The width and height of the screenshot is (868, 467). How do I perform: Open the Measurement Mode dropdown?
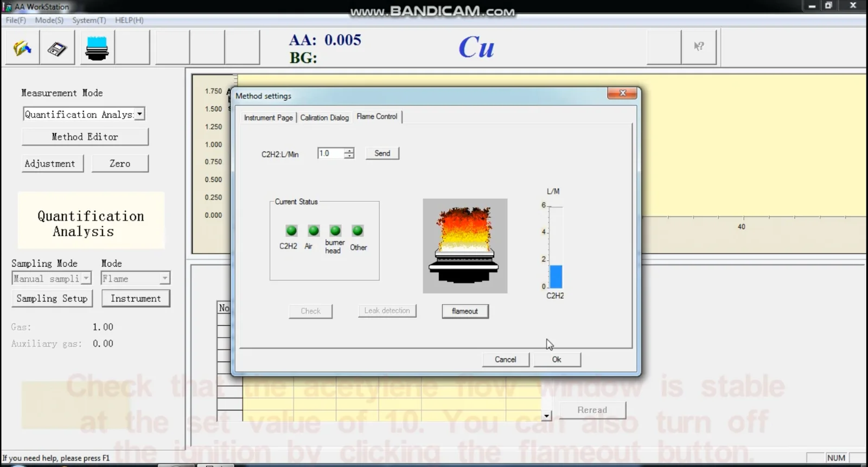point(139,114)
